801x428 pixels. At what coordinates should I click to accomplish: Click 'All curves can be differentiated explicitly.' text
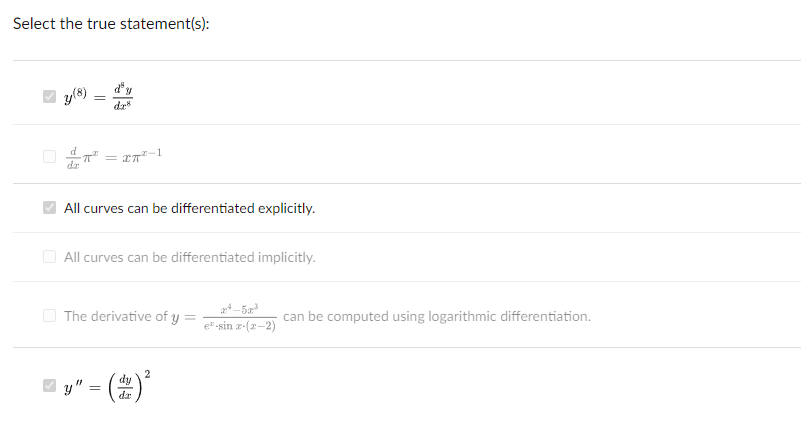pos(190,208)
